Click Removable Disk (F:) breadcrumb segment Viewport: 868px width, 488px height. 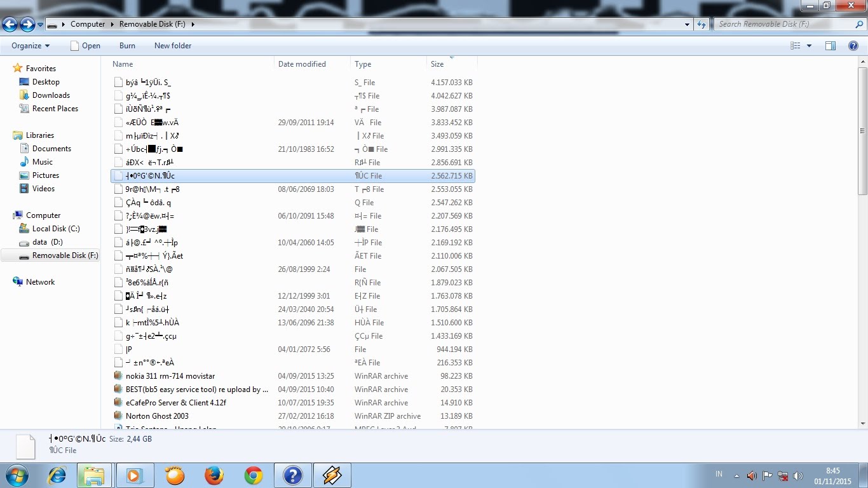click(153, 24)
